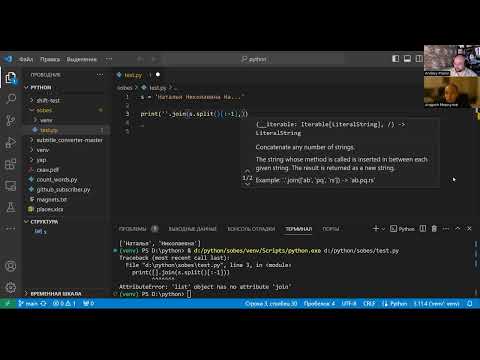Open the Файл menu
480x360 pixels.
pyautogui.click(x=26, y=59)
